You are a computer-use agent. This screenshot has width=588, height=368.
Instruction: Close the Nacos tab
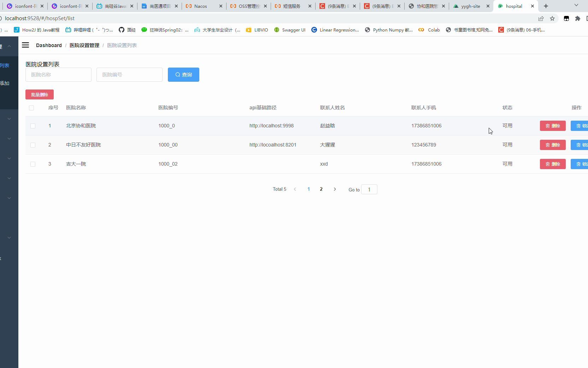221,6
